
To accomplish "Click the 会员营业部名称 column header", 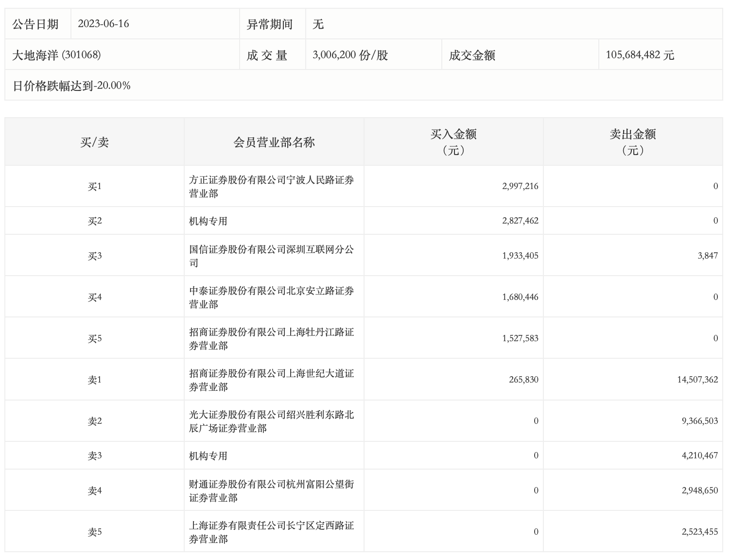I will coord(274,142).
